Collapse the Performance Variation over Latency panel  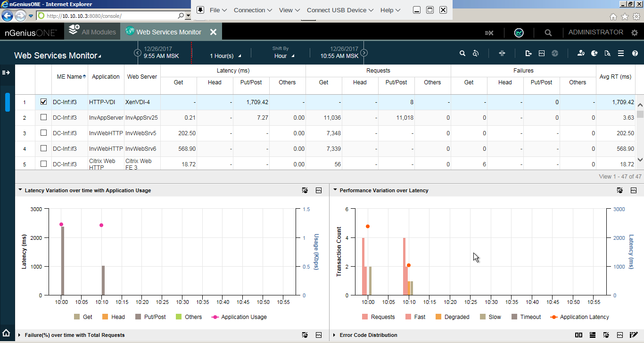[335, 190]
